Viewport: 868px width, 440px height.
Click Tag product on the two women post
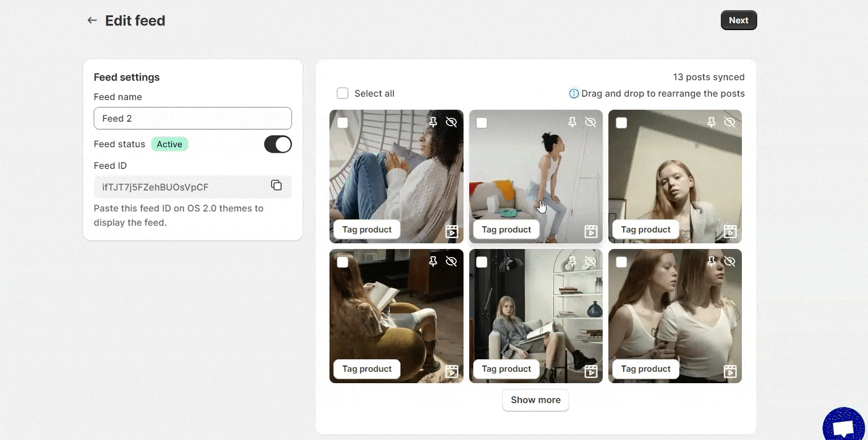tap(646, 369)
